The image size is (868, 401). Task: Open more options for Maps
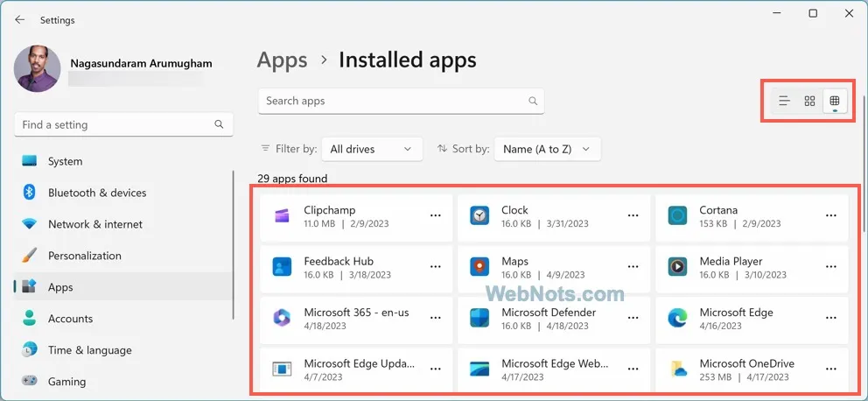(633, 267)
